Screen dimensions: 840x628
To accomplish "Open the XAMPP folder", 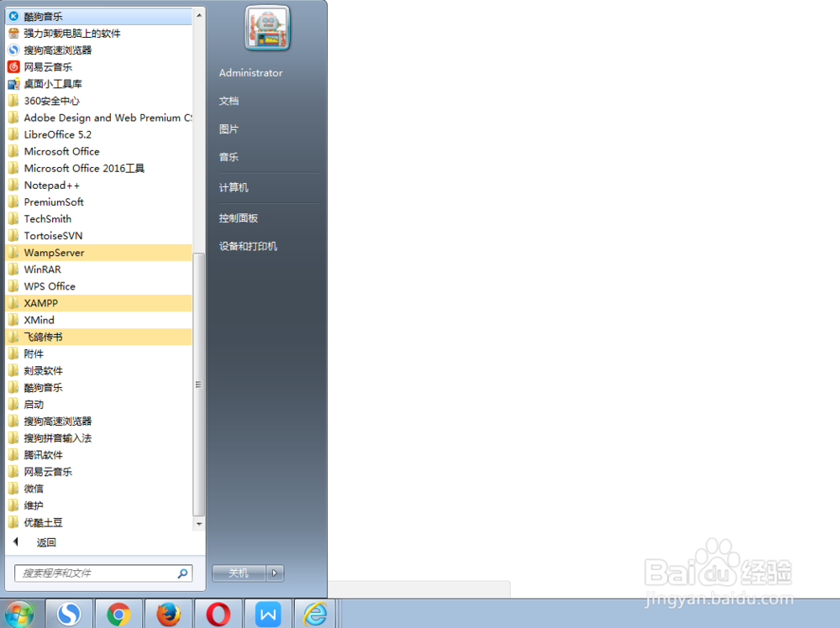I will coord(98,303).
